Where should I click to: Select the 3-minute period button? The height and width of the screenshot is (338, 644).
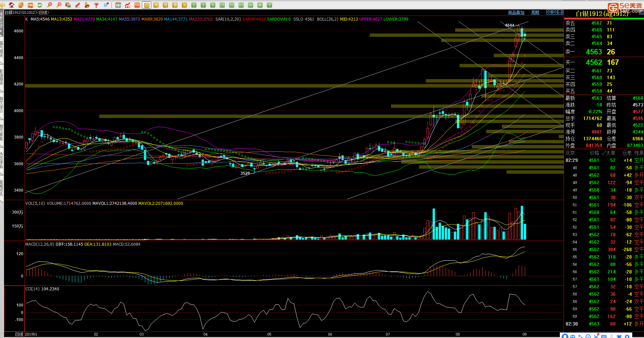(x=203, y=5)
